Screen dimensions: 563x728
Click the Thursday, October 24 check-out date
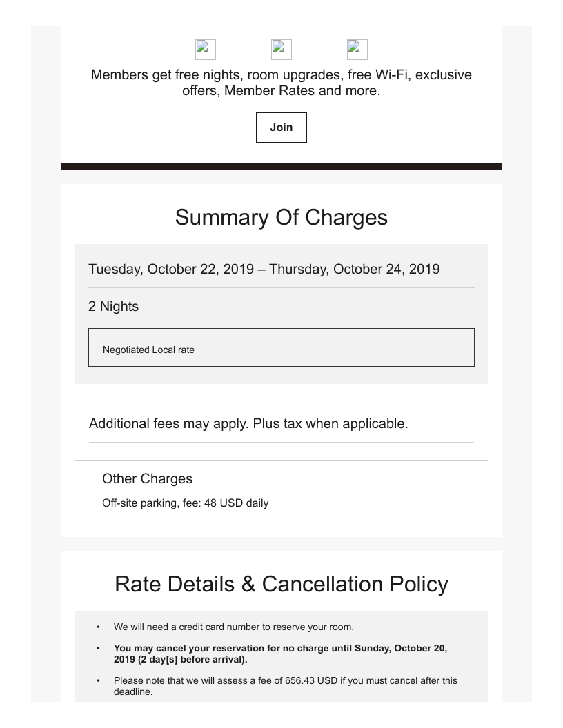(354, 269)
